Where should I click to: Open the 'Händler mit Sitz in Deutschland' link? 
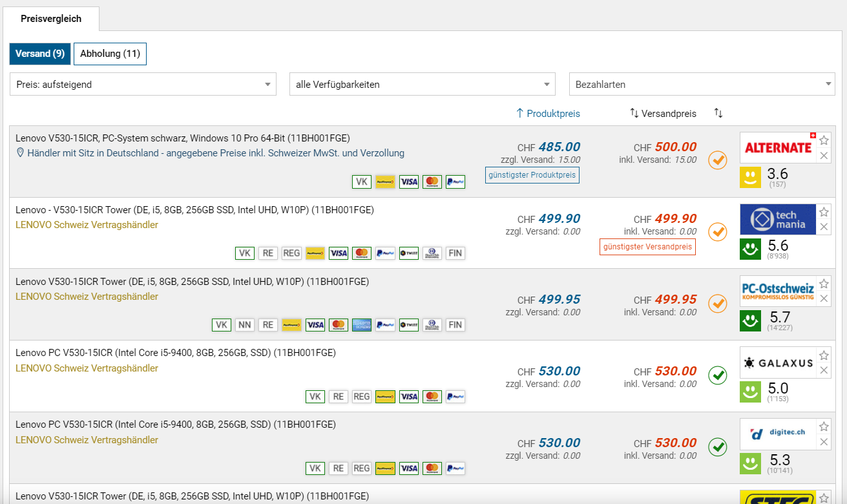click(x=215, y=153)
